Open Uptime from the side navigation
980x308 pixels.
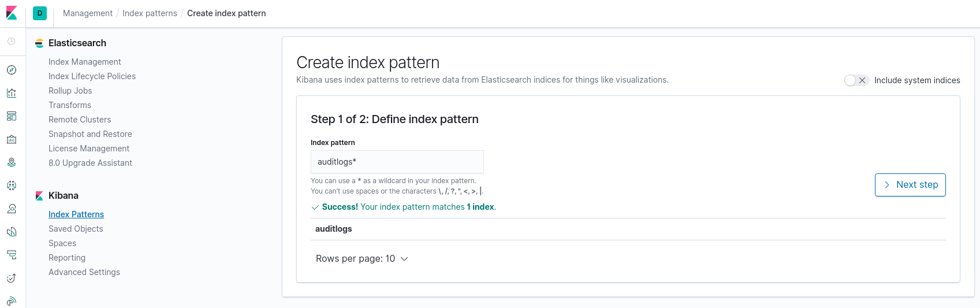[x=12, y=278]
